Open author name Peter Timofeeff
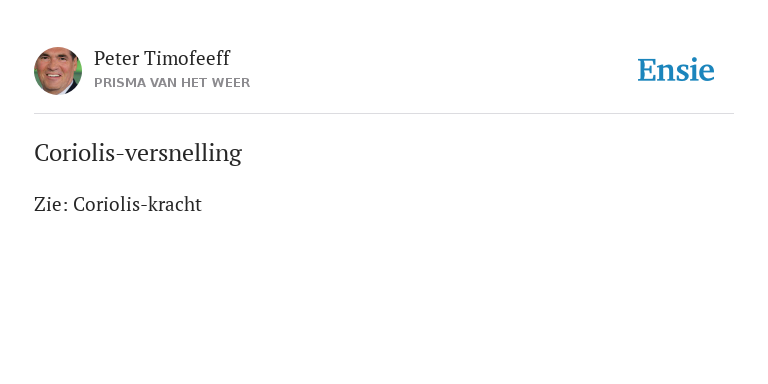This screenshot has width=768, height=384. pos(162,58)
